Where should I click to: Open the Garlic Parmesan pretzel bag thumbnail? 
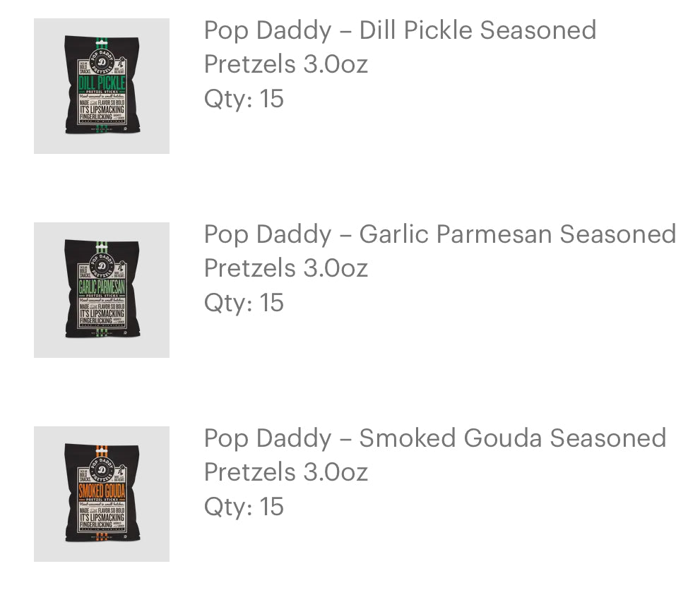pos(102,290)
